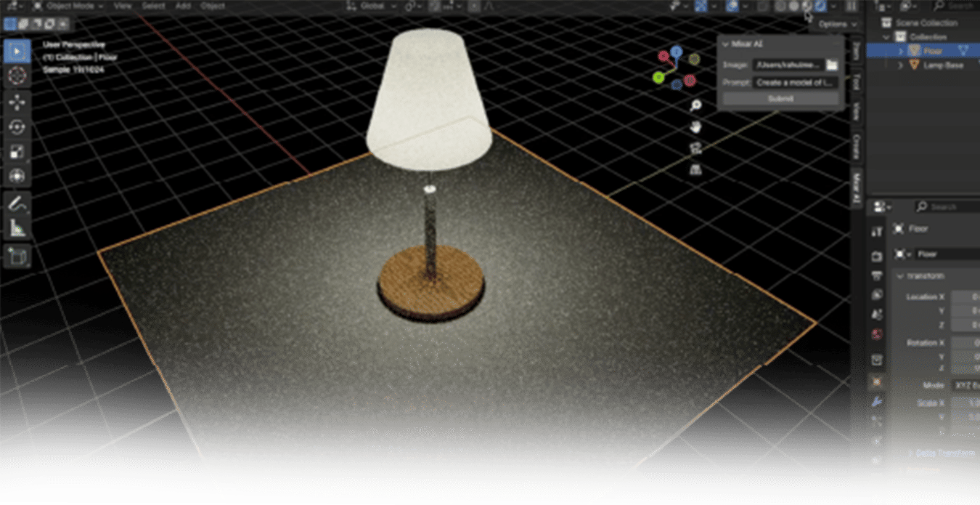This screenshot has width=980, height=505.
Task: Activate the Rotate tool
Action: click(17, 127)
